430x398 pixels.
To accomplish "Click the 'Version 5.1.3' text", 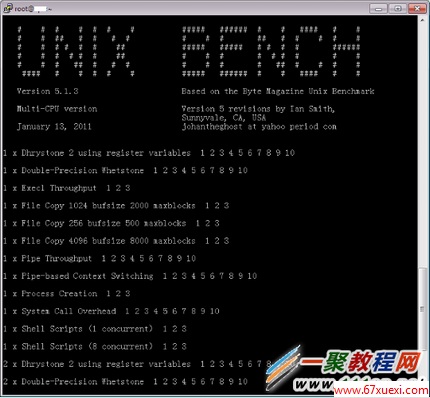I will point(48,91).
